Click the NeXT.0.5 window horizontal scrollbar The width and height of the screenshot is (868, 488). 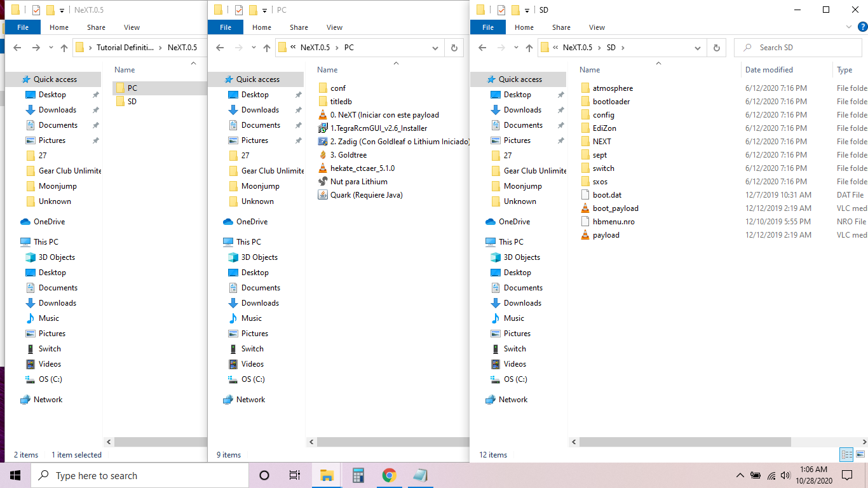(x=159, y=442)
